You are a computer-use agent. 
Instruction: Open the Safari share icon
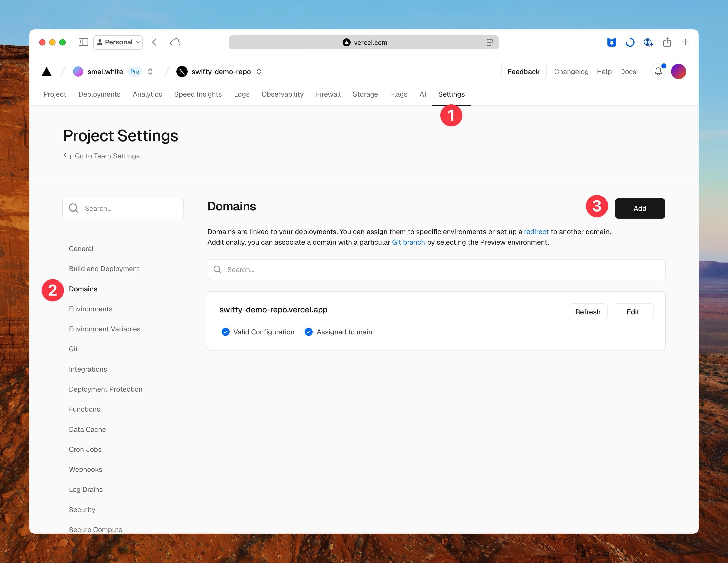pyautogui.click(x=667, y=42)
